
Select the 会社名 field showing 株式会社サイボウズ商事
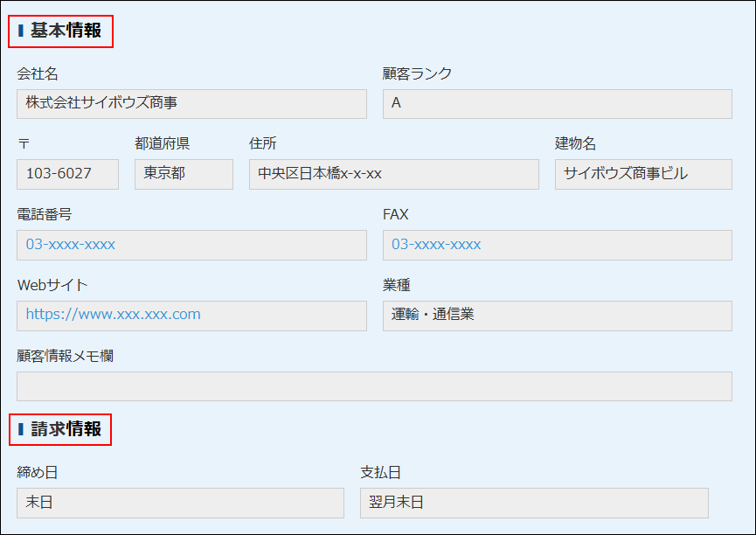point(192,103)
